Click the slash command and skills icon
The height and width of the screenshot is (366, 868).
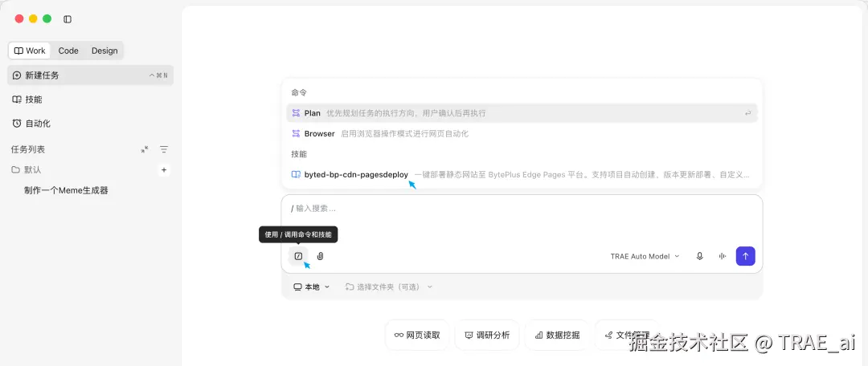298,256
